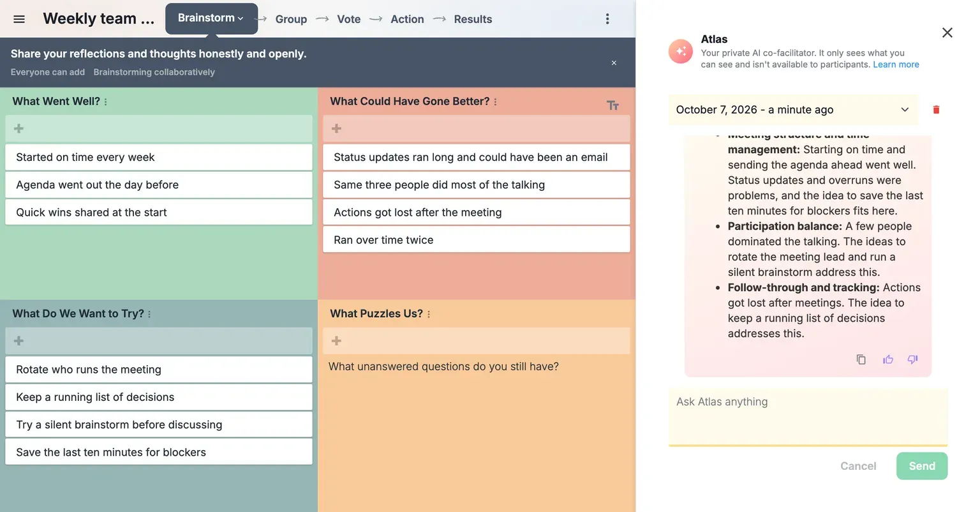Click the Cancel button
The image size is (980, 512).
[x=858, y=466]
